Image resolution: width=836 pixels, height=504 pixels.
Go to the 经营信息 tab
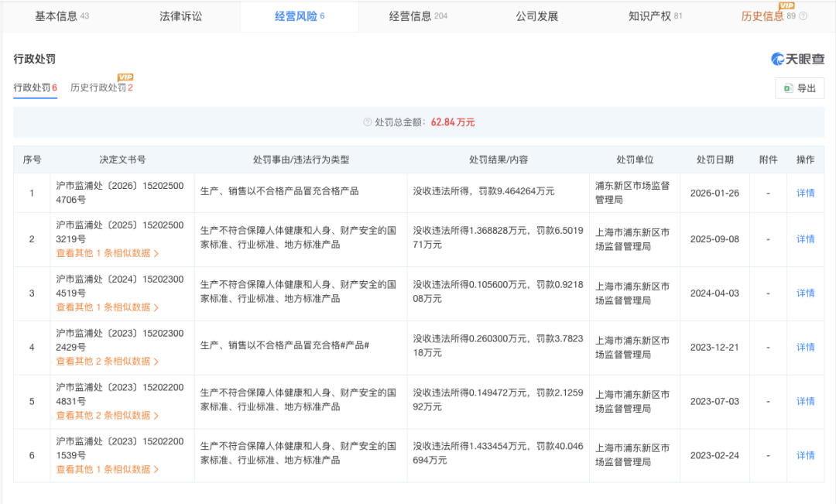click(x=418, y=16)
